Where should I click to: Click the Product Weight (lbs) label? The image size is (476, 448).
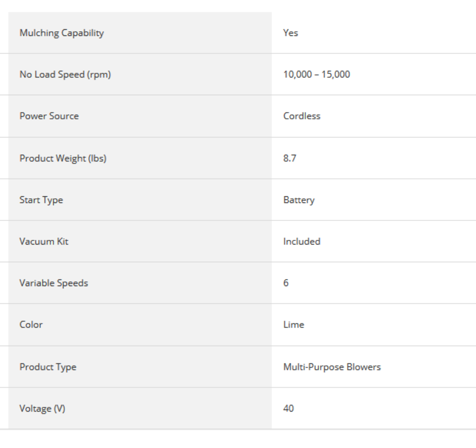63,158
